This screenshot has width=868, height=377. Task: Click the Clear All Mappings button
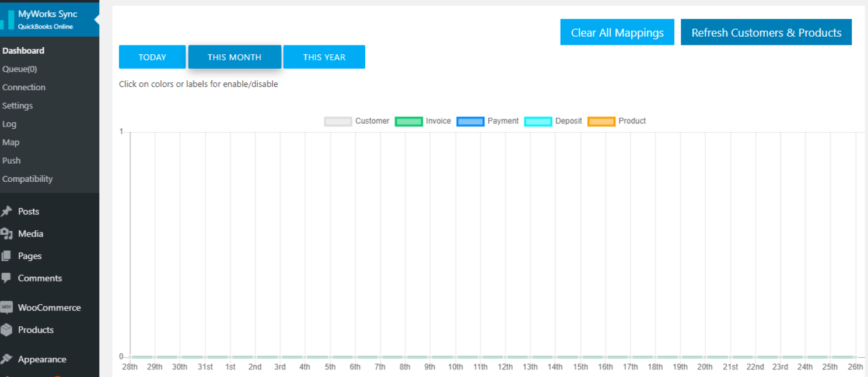click(x=617, y=32)
